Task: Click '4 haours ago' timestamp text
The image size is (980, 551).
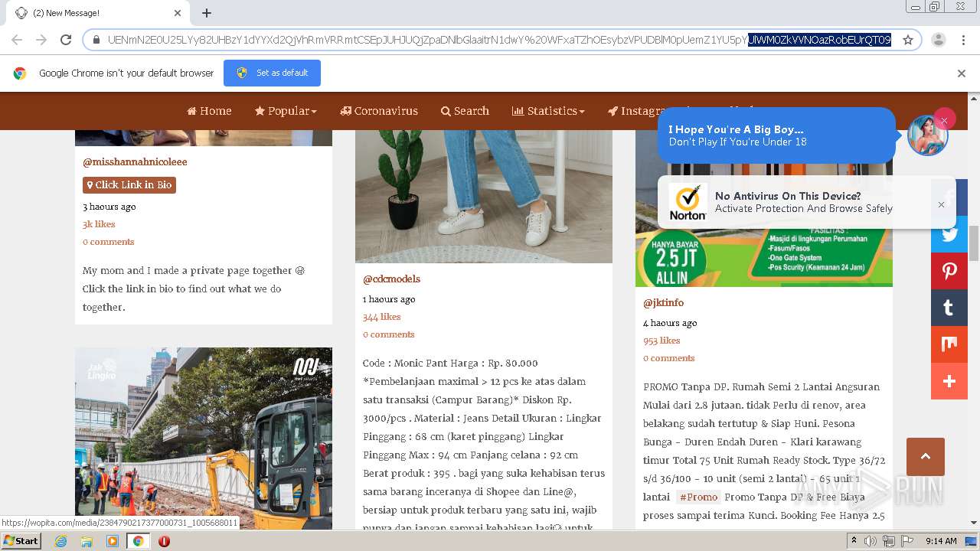Action: coord(670,323)
